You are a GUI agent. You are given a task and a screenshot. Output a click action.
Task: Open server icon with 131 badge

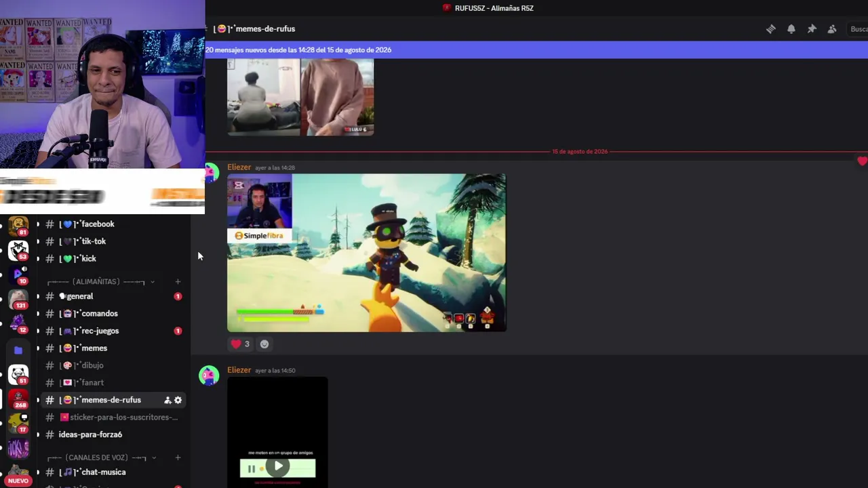click(x=18, y=299)
